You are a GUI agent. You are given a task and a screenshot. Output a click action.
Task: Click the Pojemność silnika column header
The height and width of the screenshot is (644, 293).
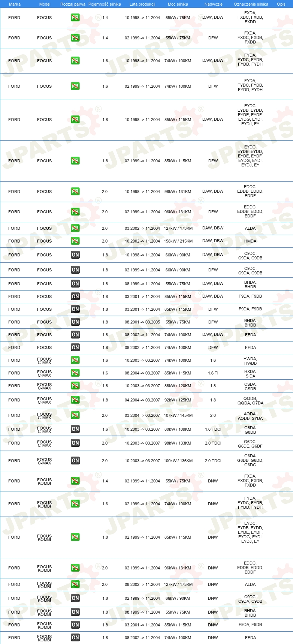[105, 4]
